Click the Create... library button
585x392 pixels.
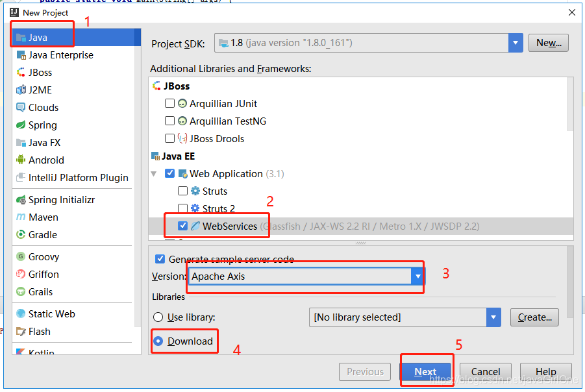point(534,317)
